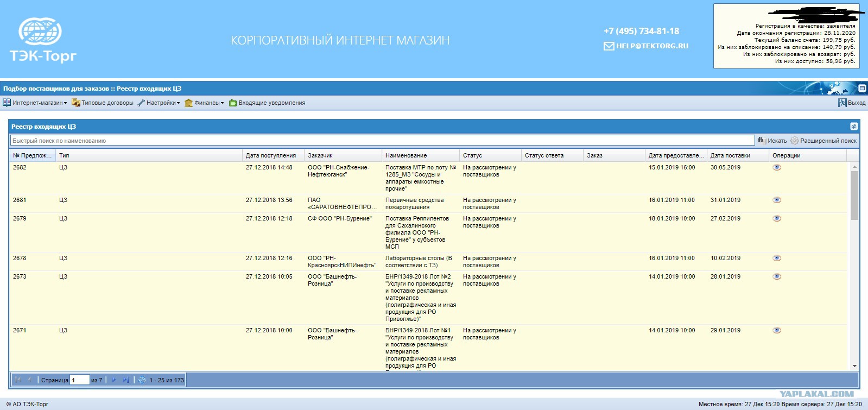Click the Интернет-магазин book icon
This screenshot has width=868, height=410.
click(x=7, y=103)
